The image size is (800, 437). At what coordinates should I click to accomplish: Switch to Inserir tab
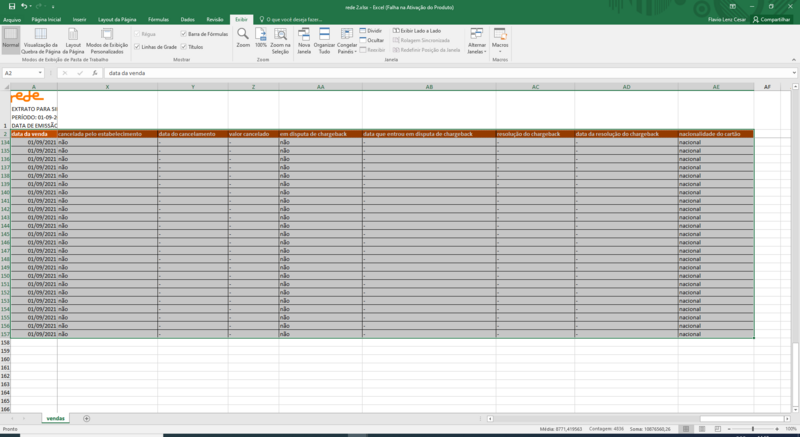coord(79,19)
